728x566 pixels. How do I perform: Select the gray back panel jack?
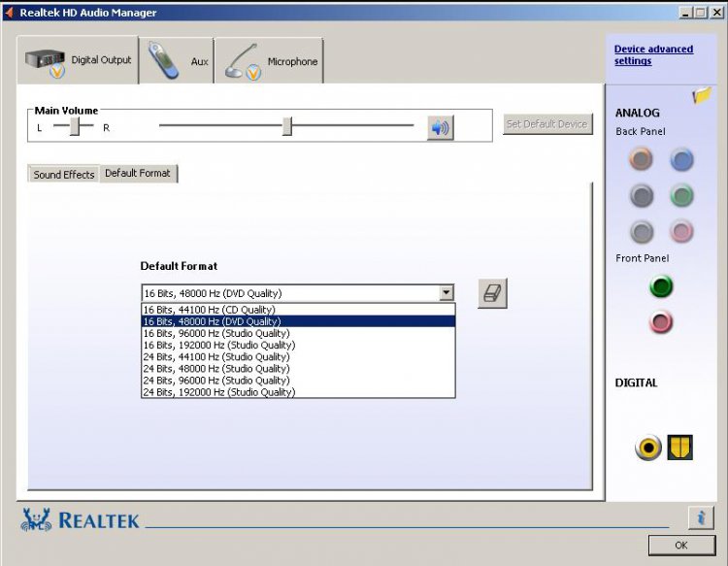coord(642,231)
